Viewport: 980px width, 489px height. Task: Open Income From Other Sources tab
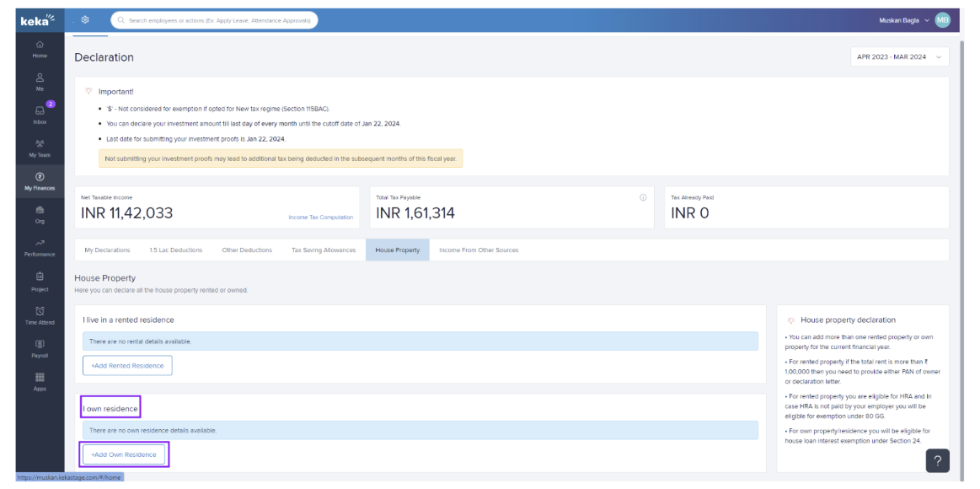[479, 250]
